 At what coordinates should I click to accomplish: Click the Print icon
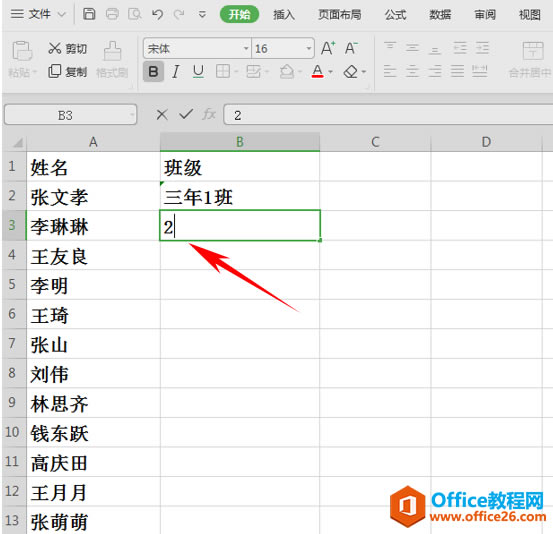(112, 14)
